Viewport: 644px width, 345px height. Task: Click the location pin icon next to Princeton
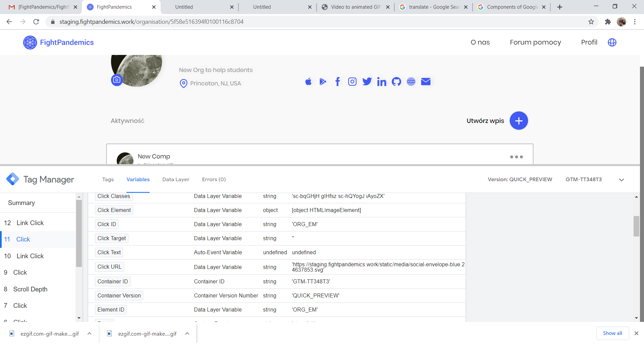point(183,83)
